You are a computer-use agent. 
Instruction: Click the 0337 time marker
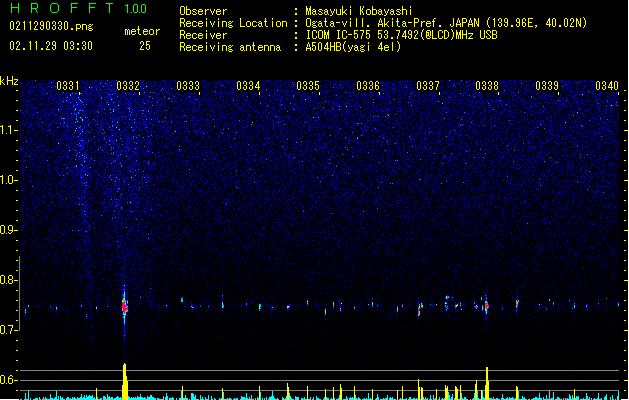pyautogui.click(x=428, y=86)
